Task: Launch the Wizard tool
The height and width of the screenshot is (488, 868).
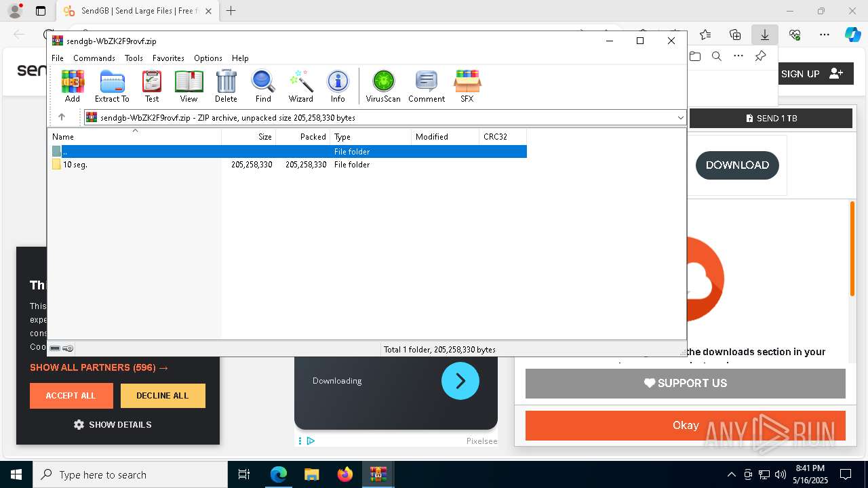Action: tap(301, 86)
